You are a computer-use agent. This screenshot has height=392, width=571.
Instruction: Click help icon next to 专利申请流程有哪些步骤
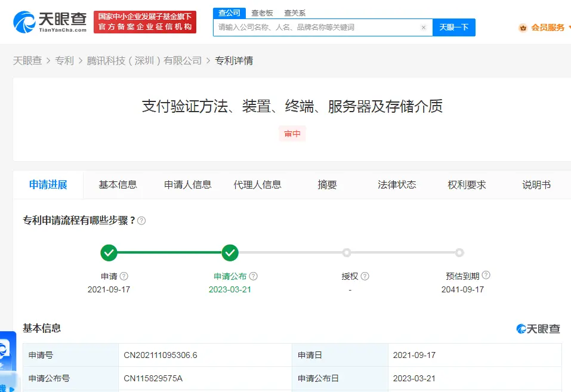tap(141, 221)
